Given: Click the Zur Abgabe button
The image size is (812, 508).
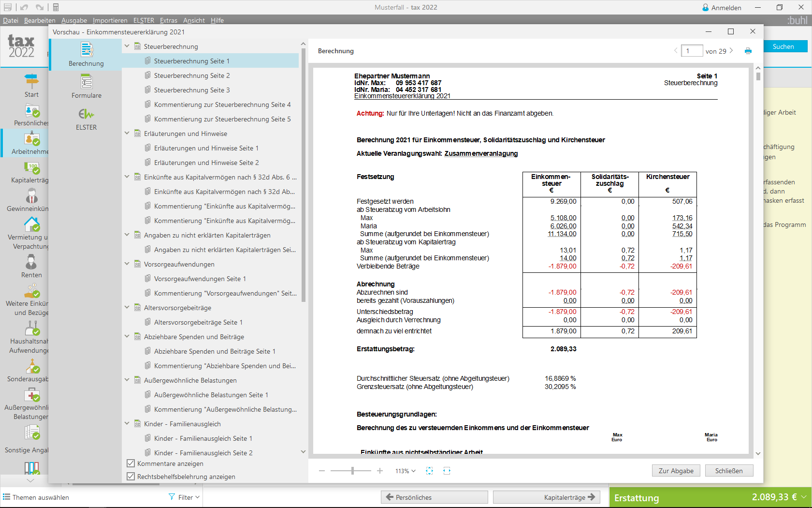Looking at the screenshot, I should [676, 471].
